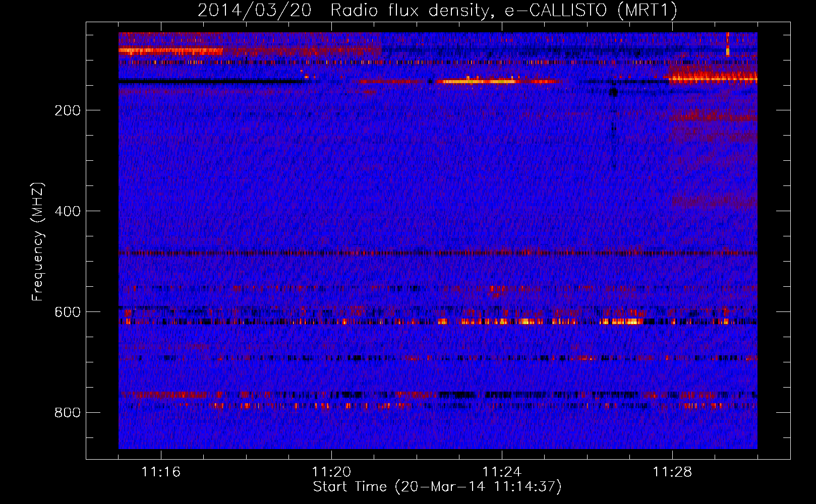Click the '200' frequency tick label

[68, 110]
